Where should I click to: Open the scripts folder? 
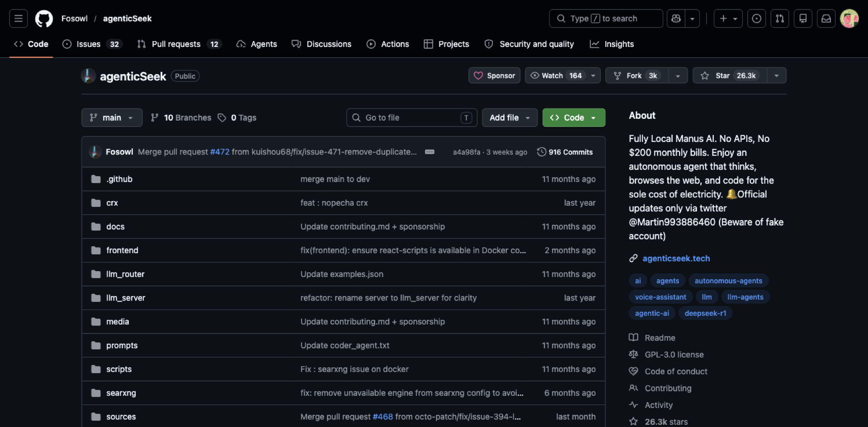(x=119, y=369)
